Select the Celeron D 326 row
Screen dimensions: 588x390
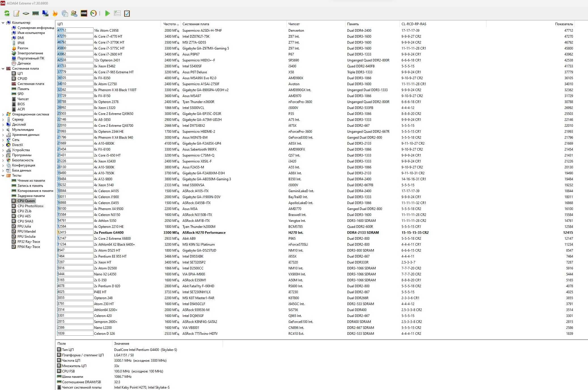point(315,334)
